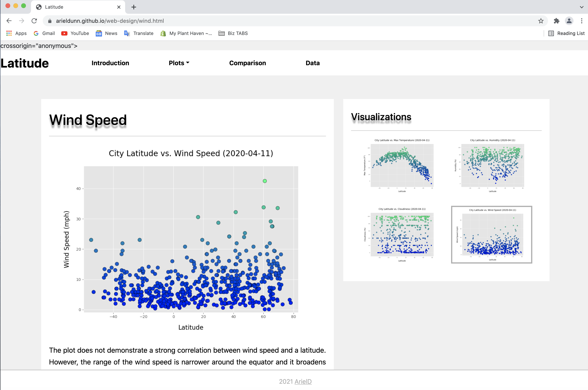Screen dimensions: 588x390
Task: Click the browser back arrow
Action: tap(9, 21)
